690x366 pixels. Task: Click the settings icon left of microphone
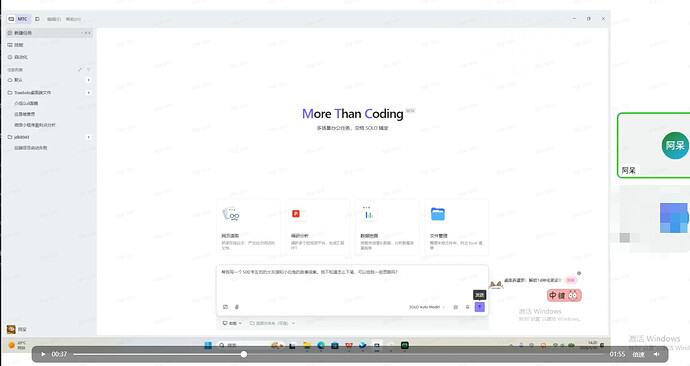(455, 307)
